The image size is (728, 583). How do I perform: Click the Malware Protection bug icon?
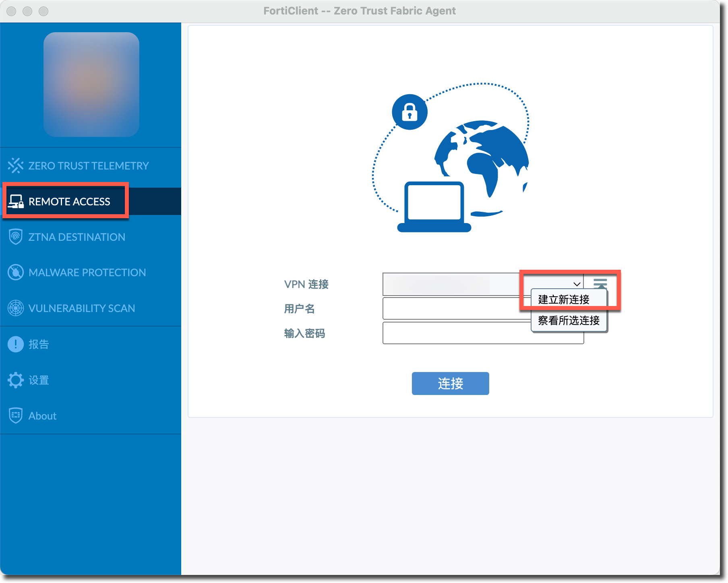[15, 273]
